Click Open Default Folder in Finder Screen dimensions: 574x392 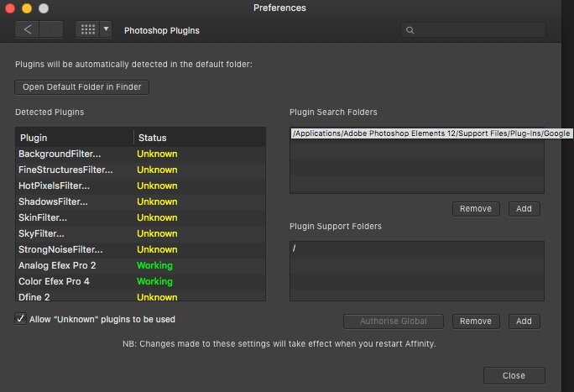pos(82,86)
